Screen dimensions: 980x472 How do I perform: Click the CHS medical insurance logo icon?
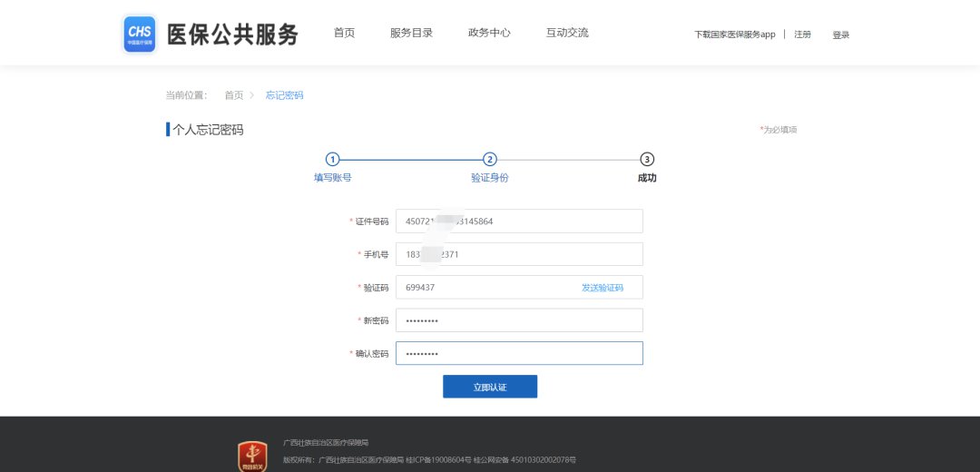(140, 34)
